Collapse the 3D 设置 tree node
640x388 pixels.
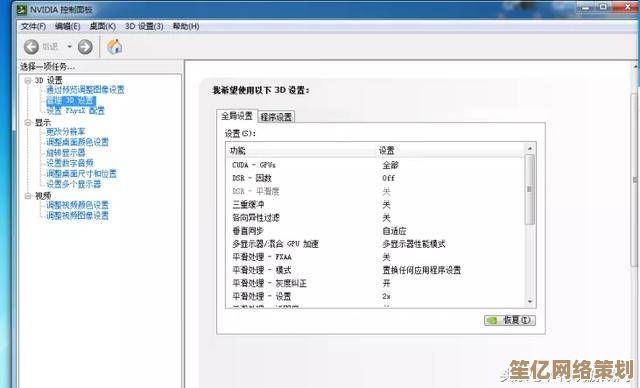coord(28,80)
